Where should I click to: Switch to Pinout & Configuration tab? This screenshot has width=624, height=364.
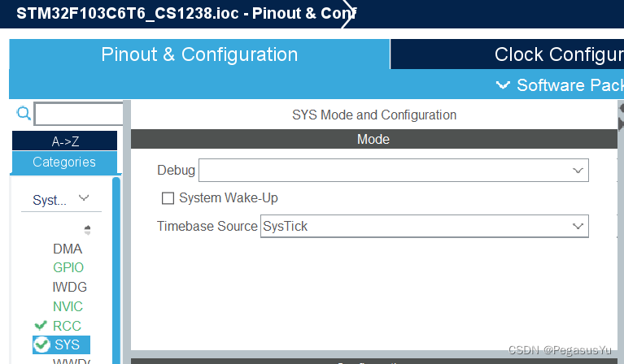pyautogui.click(x=199, y=54)
